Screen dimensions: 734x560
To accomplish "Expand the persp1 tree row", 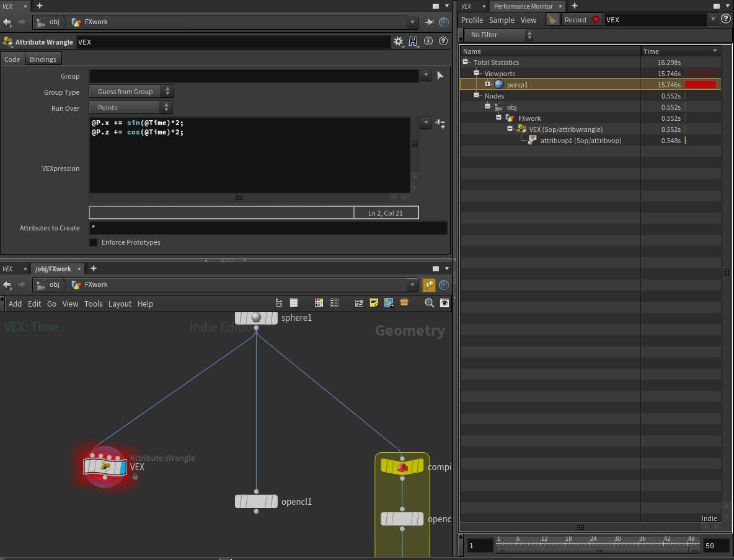I will [487, 84].
